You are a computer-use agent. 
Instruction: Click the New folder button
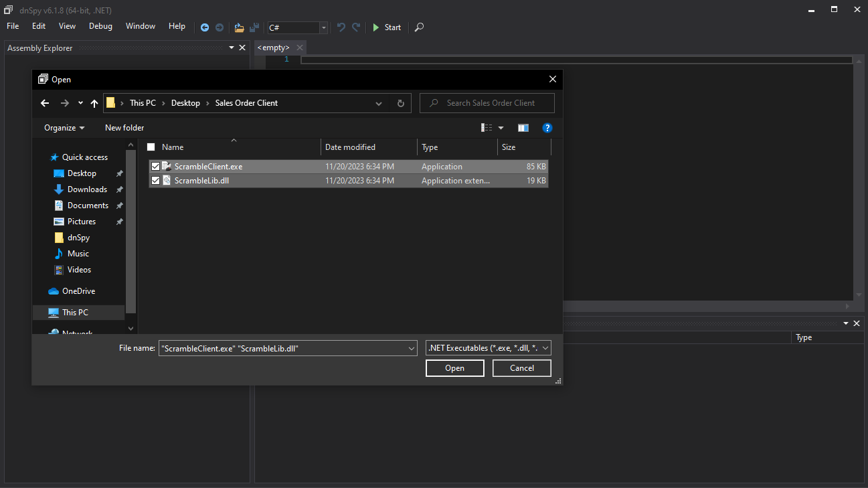pos(124,128)
